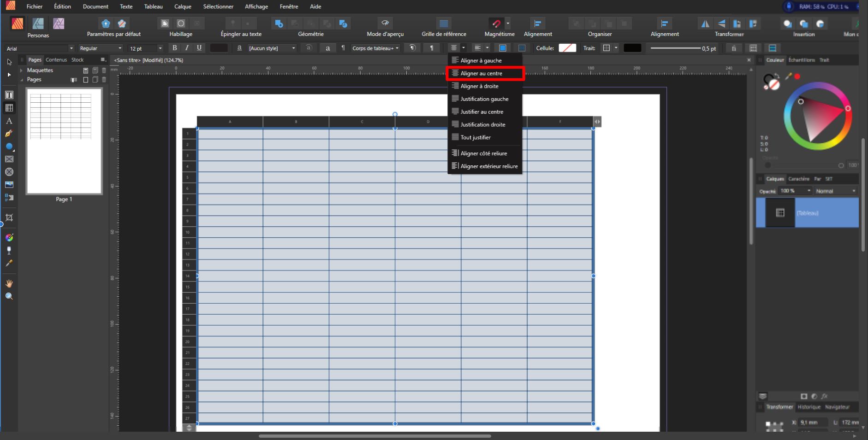Choose Justifier au centre from the menu
This screenshot has height=440, width=868.
(x=485, y=111)
